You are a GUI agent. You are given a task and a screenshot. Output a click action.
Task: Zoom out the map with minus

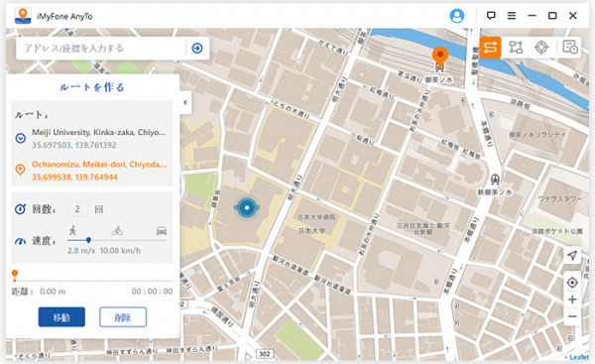[x=572, y=316]
